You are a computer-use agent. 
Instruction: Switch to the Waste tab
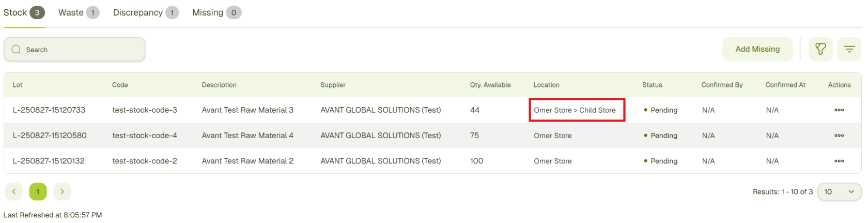click(78, 12)
